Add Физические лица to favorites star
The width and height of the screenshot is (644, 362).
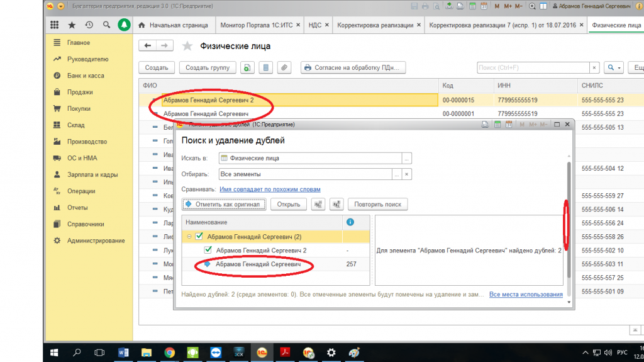pos(187,46)
